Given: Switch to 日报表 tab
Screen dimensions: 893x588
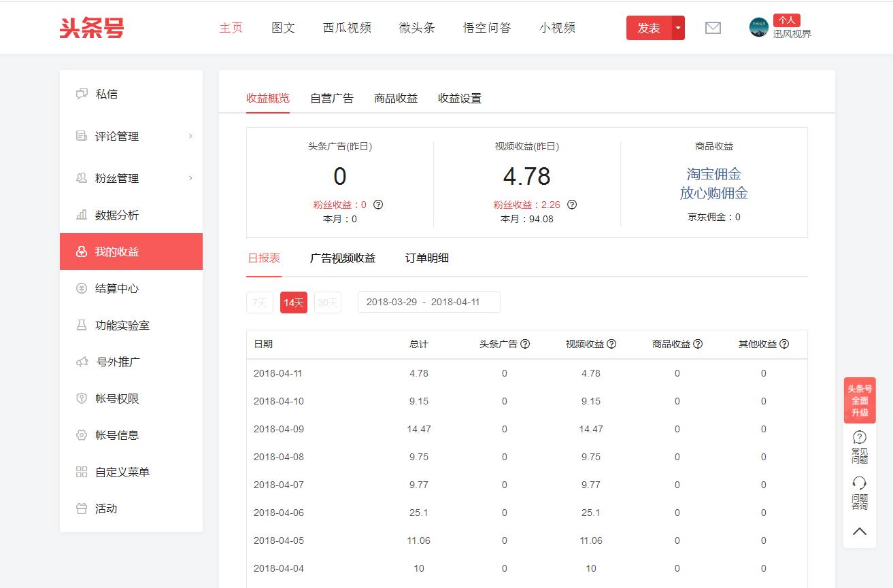Looking at the screenshot, I should coord(264,258).
